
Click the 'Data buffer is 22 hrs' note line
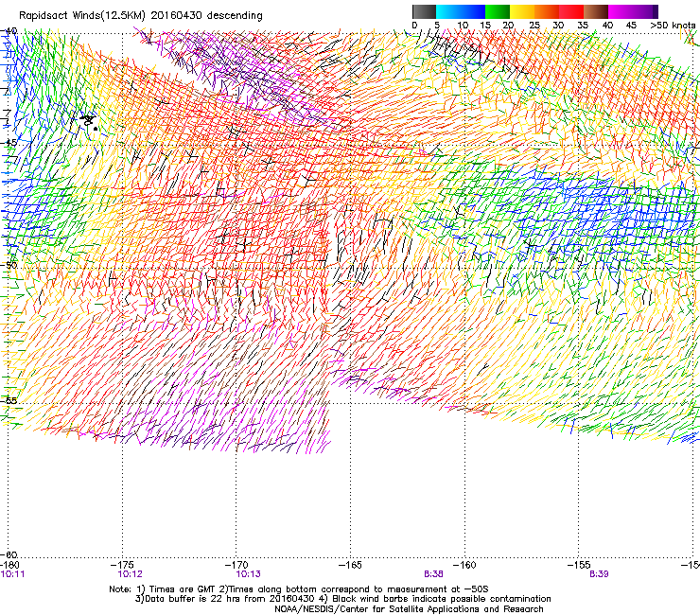pyautogui.click(x=342, y=599)
